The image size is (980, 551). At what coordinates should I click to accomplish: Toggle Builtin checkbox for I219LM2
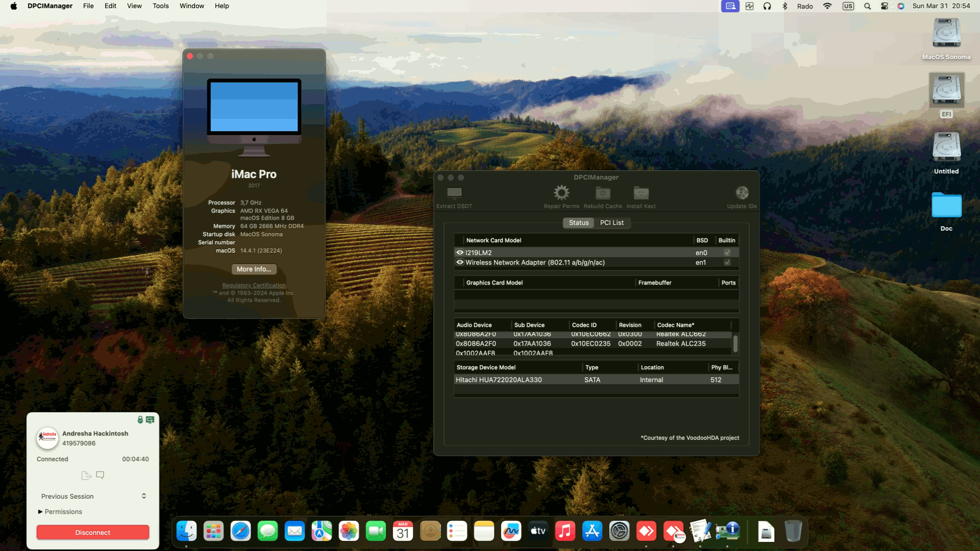(x=727, y=253)
